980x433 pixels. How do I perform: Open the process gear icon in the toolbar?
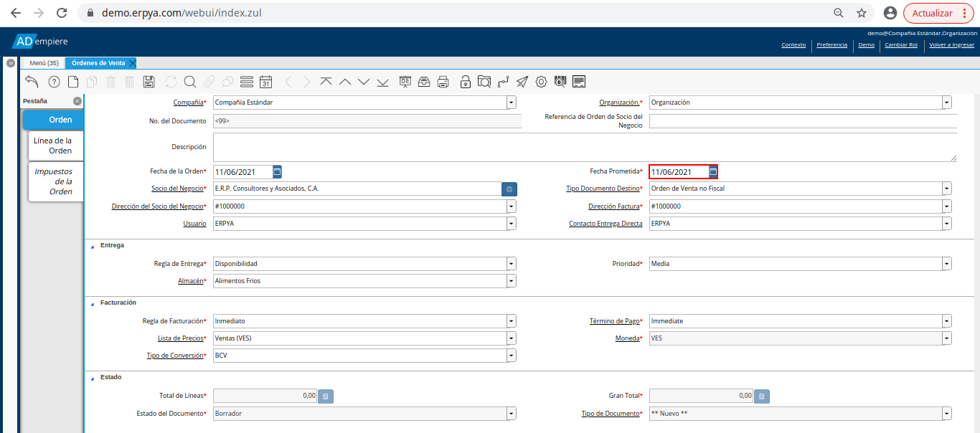[x=542, y=82]
